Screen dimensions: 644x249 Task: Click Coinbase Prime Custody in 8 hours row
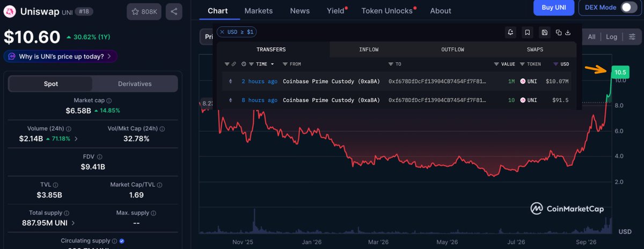click(x=331, y=100)
